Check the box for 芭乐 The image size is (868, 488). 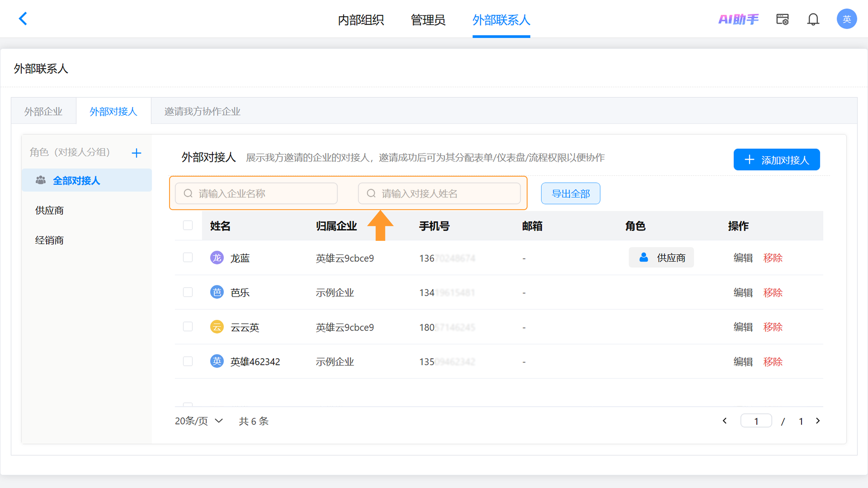coord(188,292)
